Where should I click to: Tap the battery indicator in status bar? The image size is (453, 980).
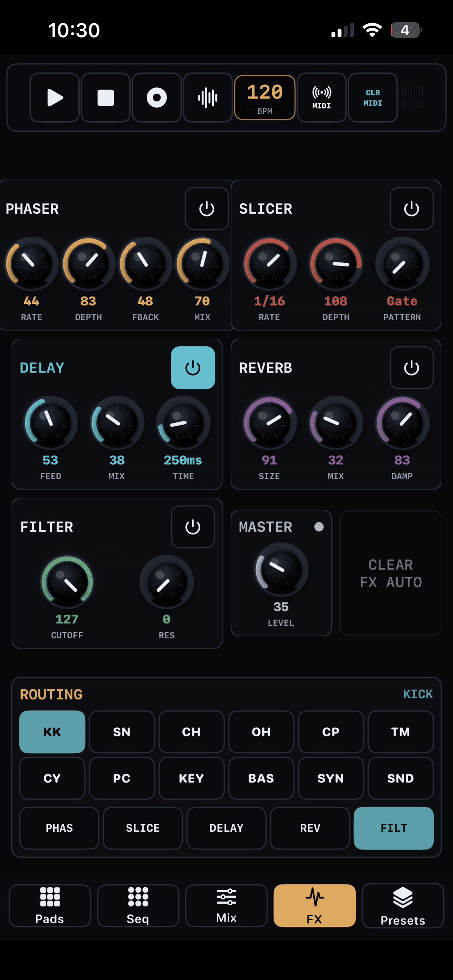point(406,30)
